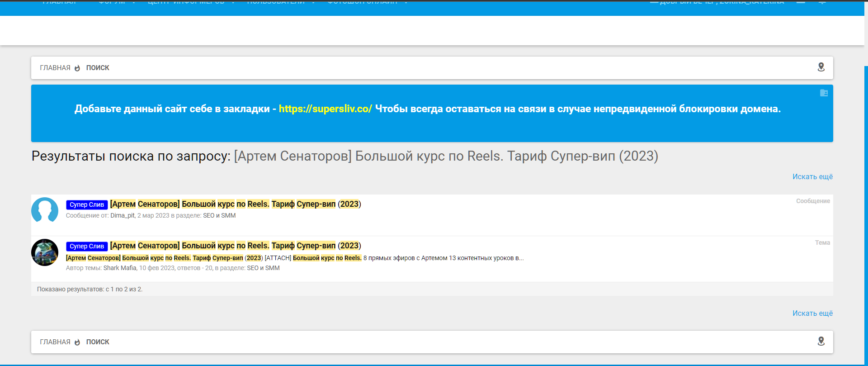The height and width of the screenshot is (366, 868).
Task: Click the '2 мар 2023' post date
Action: pos(153,215)
